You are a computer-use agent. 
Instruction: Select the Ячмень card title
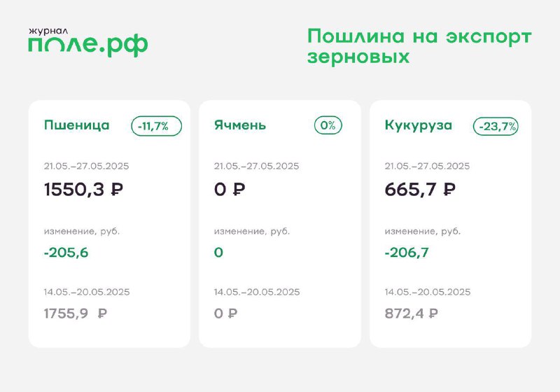tap(240, 125)
